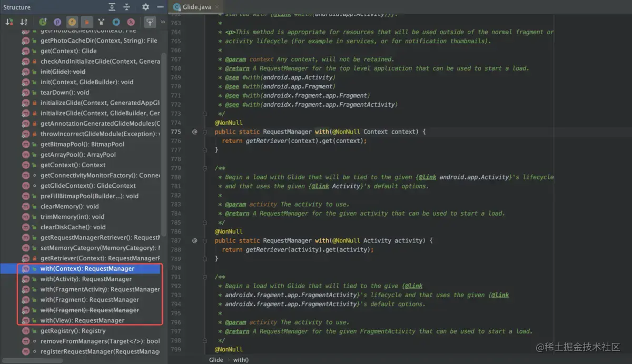Viewport: 632px width, 364px height.
Task: Toggle Show Inherited members green icon
Action: click(43, 22)
